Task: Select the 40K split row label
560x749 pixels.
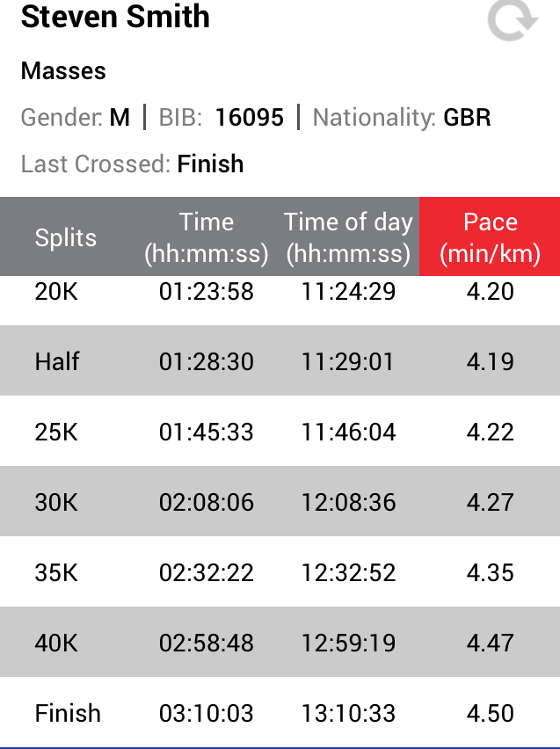Action: click(x=56, y=643)
